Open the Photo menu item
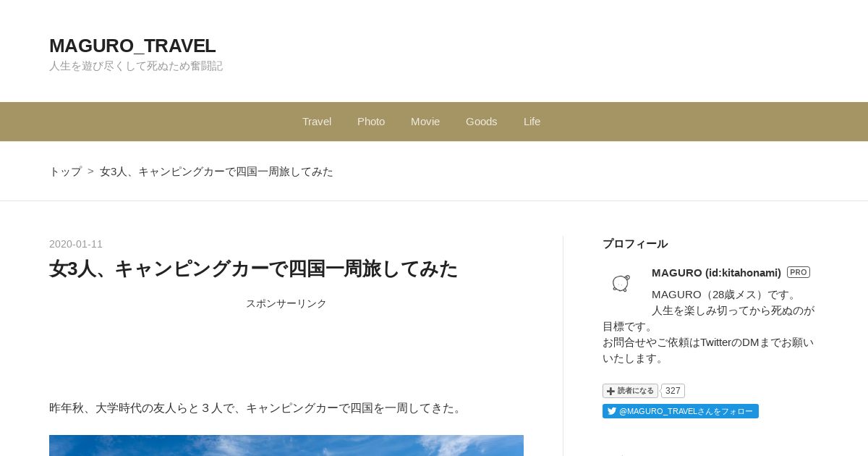This screenshot has width=868, height=456. point(371,122)
